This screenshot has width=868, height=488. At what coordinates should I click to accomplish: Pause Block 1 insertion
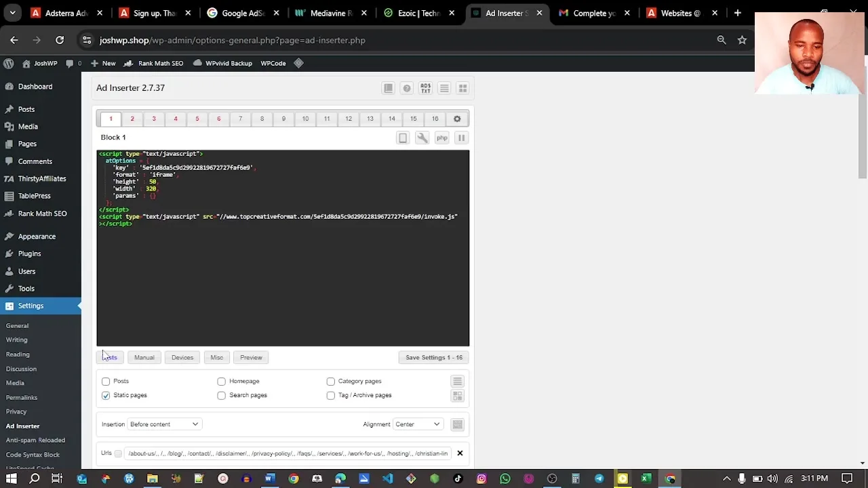coord(461,138)
